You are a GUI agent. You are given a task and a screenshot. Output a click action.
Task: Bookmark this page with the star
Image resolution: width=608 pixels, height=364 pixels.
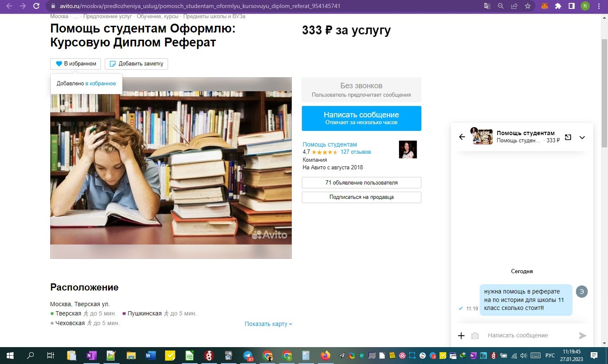pos(528,6)
